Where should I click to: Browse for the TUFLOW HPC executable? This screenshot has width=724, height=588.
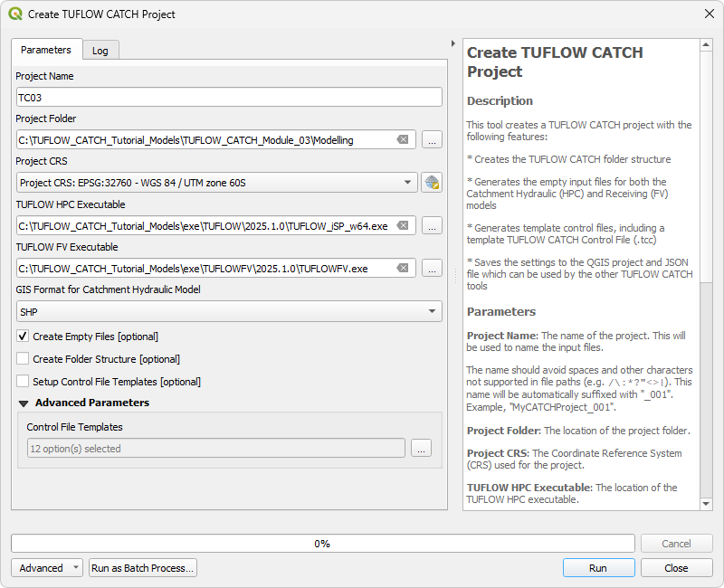click(x=432, y=226)
